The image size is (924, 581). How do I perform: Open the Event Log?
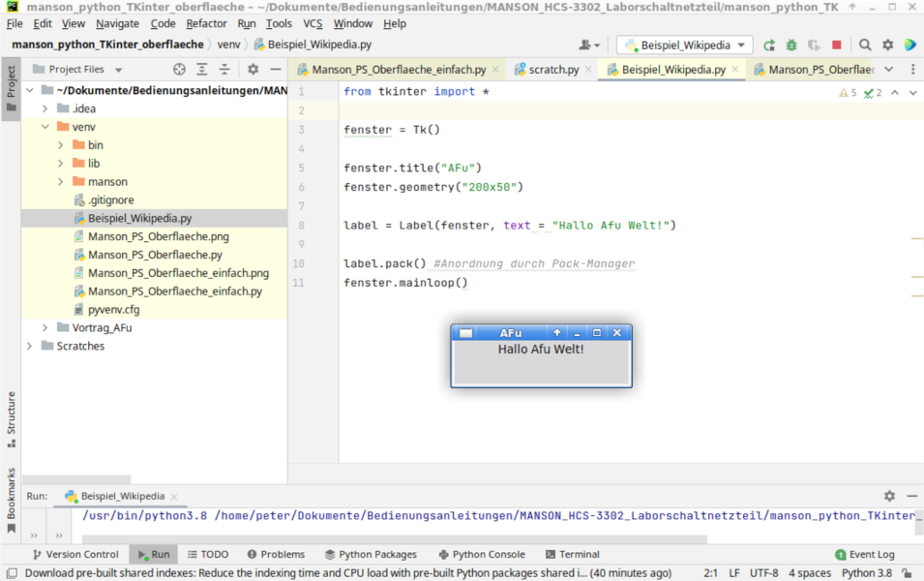[864, 555]
